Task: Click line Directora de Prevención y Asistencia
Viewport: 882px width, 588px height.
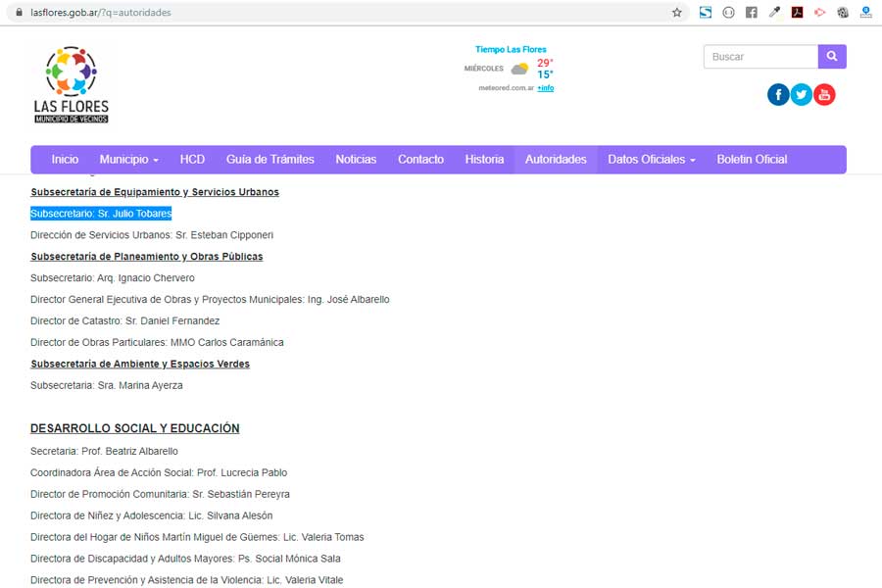Action: (x=187, y=579)
